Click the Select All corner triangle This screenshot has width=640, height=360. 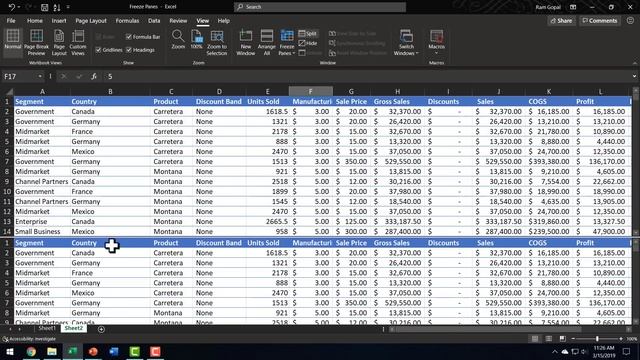(8, 91)
